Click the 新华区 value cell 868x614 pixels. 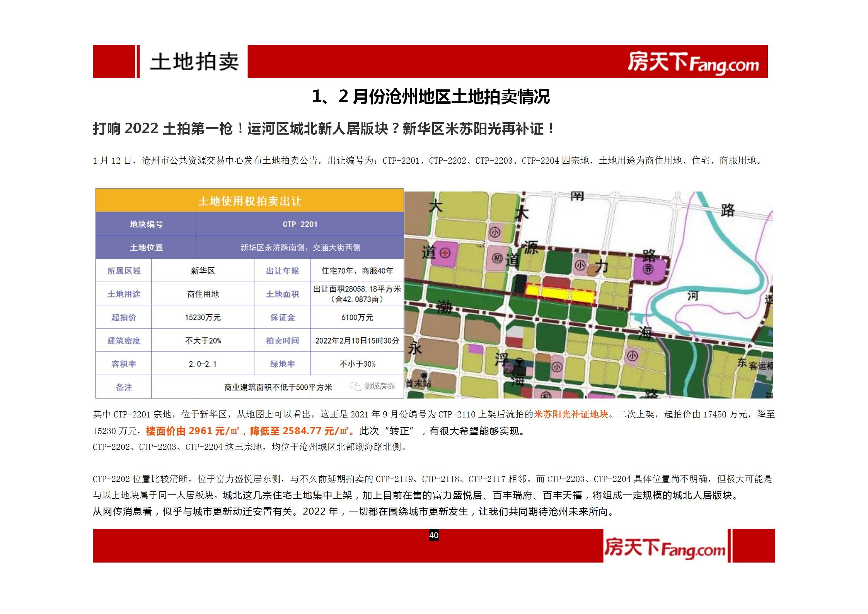[x=203, y=271]
